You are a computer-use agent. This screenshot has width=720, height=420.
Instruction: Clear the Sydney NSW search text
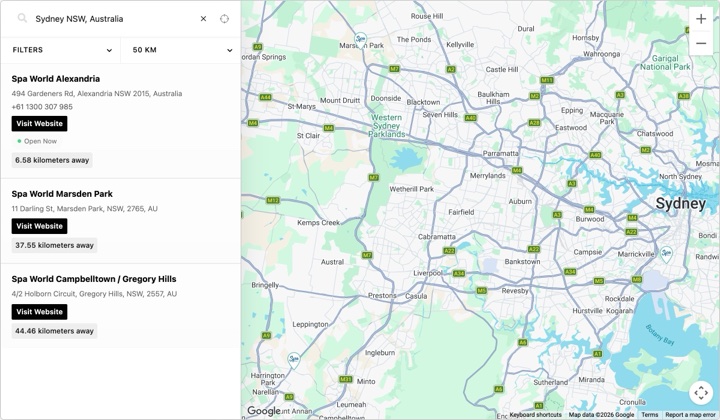(203, 19)
